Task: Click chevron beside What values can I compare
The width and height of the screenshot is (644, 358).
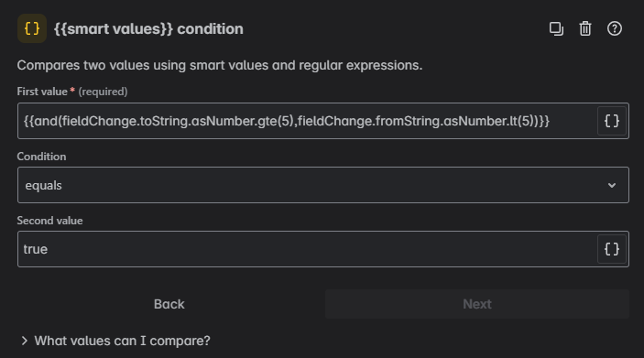Action: [x=24, y=341]
